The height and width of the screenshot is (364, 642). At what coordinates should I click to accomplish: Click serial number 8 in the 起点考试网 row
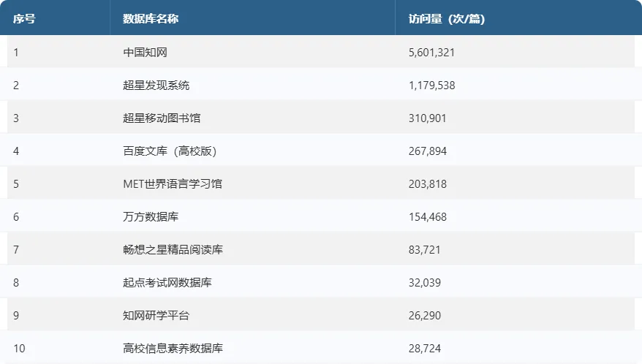(16, 283)
